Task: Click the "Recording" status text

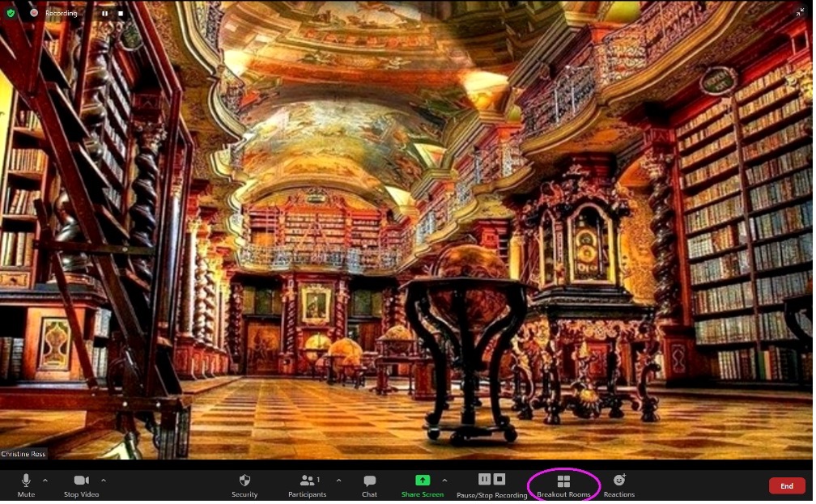Action: pyautogui.click(x=63, y=14)
